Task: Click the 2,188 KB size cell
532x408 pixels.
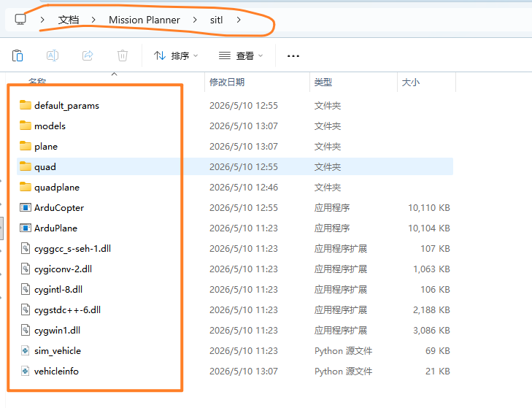Action: pyautogui.click(x=431, y=310)
